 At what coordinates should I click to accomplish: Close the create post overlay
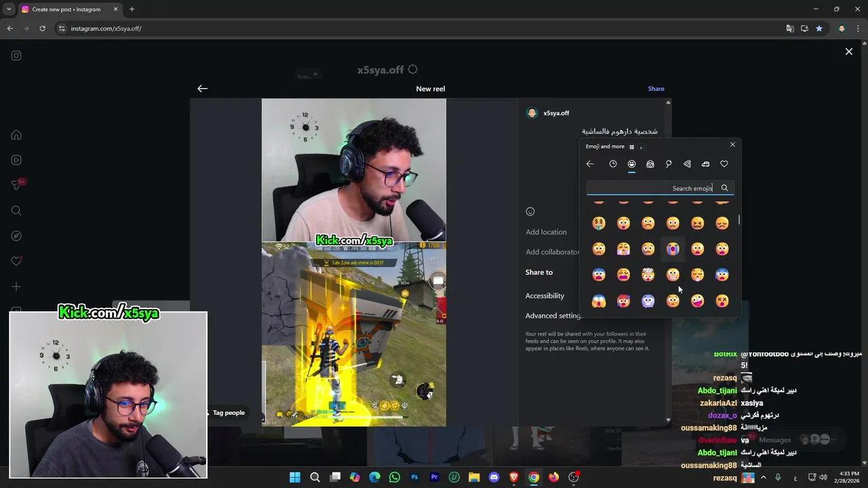point(849,52)
